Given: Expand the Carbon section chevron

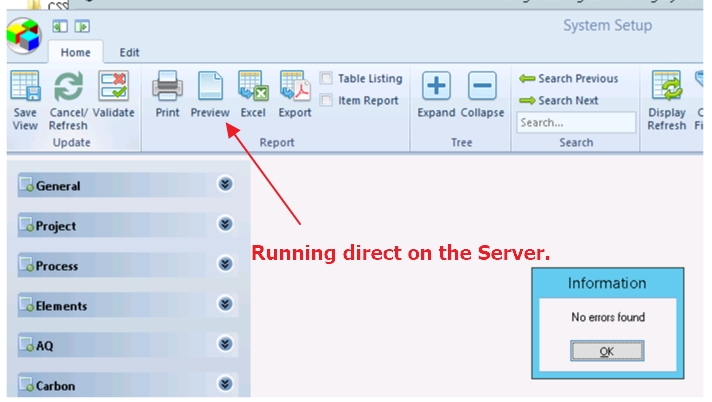Looking at the screenshot, I should point(225,384).
